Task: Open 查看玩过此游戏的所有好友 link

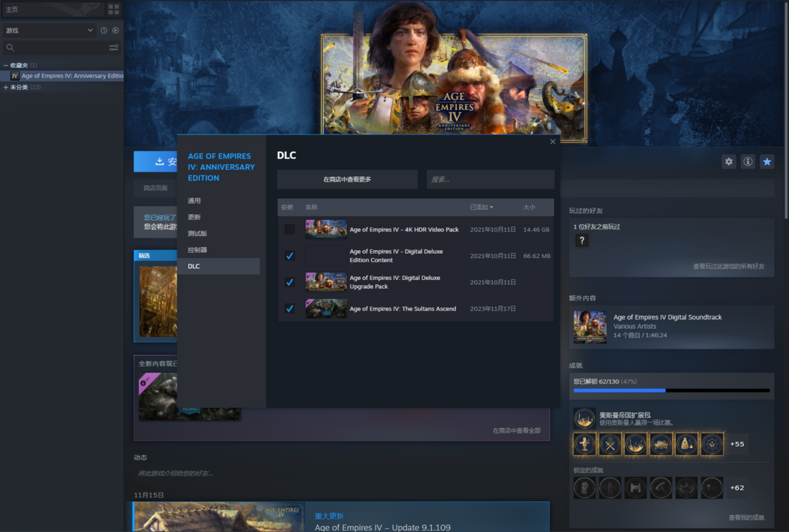Action: [x=728, y=266]
